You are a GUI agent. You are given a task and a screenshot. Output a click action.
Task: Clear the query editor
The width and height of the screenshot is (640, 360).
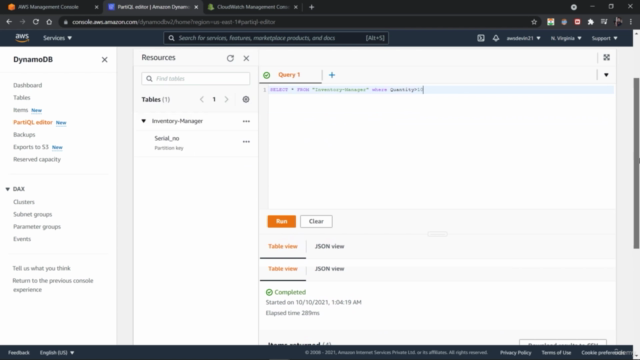click(x=316, y=221)
